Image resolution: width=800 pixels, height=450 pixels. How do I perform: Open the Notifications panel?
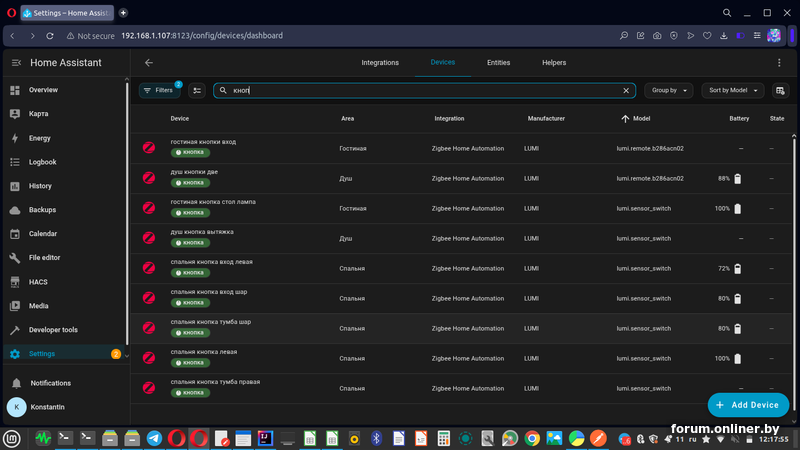point(50,383)
